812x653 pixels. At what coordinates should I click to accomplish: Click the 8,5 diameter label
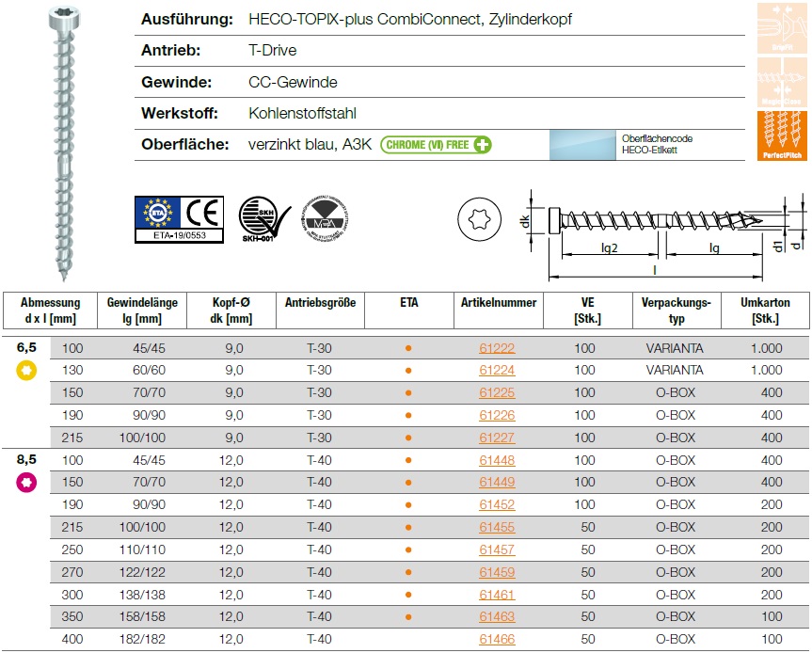click(26, 459)
